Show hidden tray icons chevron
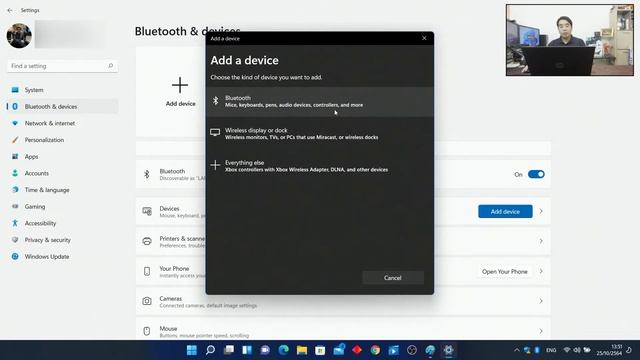The height and width of the screenshot is (360, 640). click(517, 350)
